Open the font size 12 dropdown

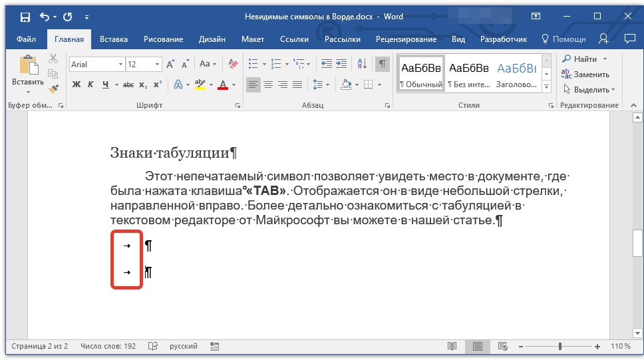[x=158, y=65]
